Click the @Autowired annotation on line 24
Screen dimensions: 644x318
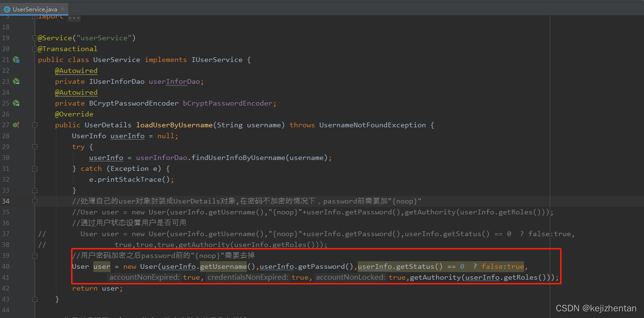tap(76, 92)
